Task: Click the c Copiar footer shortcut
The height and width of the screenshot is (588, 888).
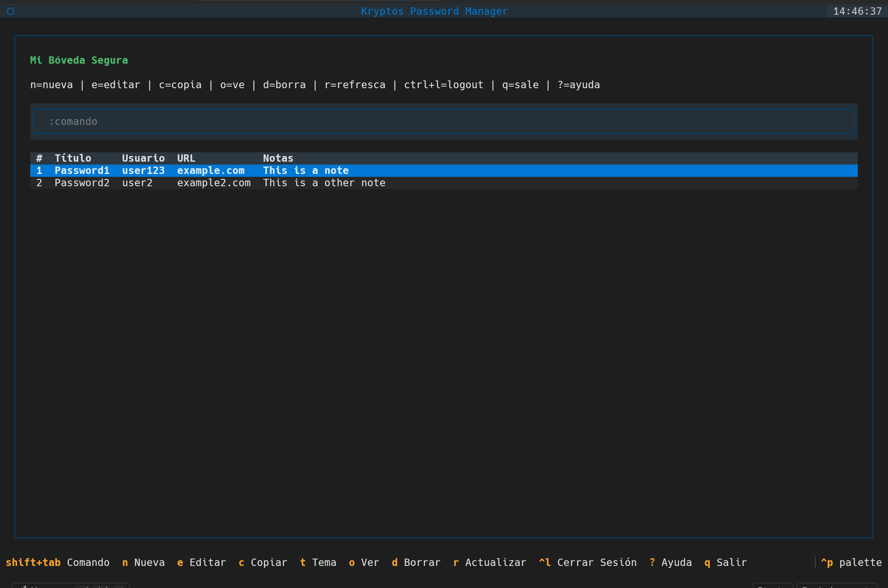Action: tap(263, 562)
